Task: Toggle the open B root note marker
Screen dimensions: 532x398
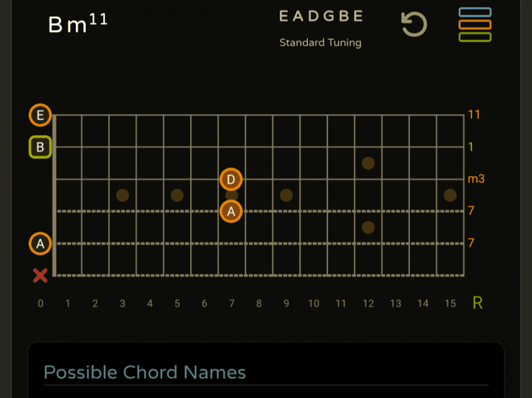Action: click(41, 148)
